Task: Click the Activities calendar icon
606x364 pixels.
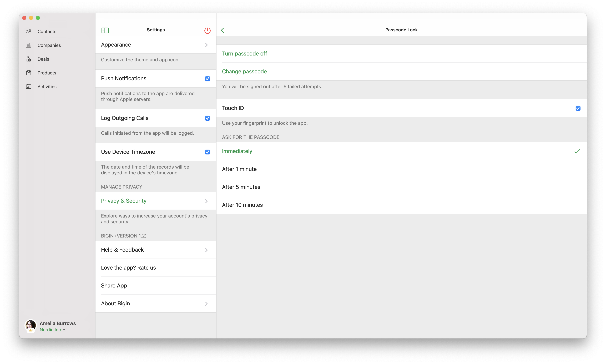Action: click(29, 87)
